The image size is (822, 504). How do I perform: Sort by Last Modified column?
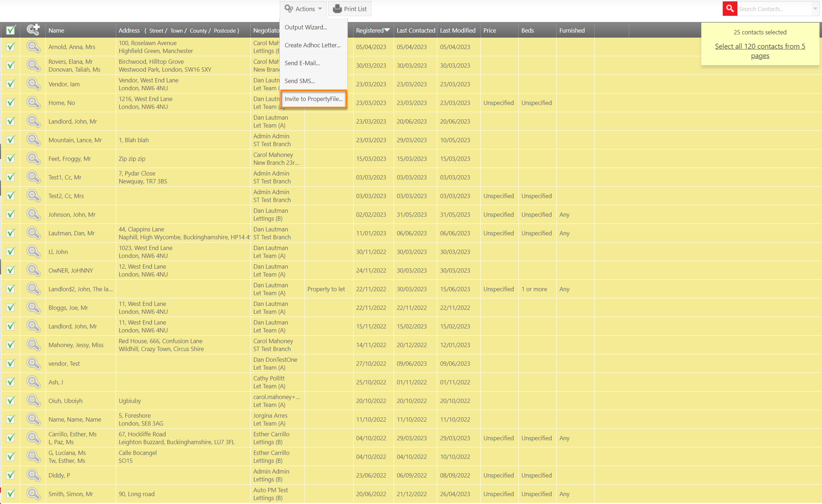click(458, 30)
